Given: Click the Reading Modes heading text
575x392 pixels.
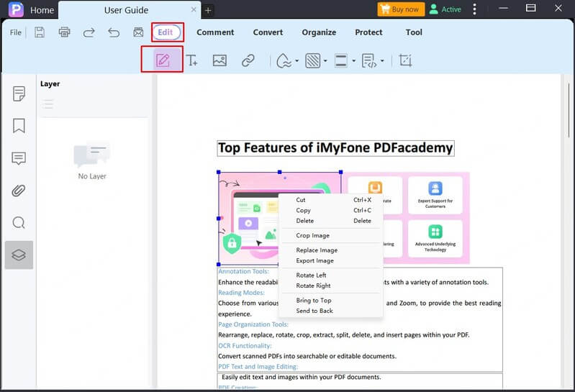Looking at the screenshot, I should click(241, 293).
